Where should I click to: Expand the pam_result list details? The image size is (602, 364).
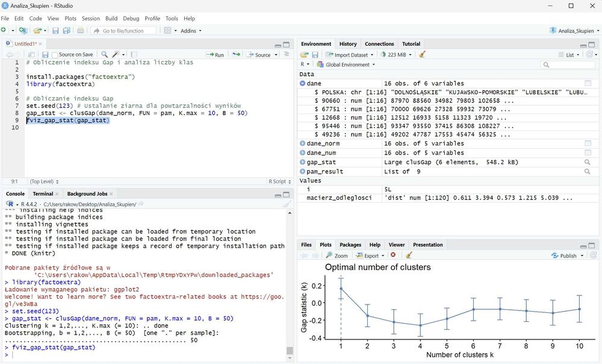[303, 171]
